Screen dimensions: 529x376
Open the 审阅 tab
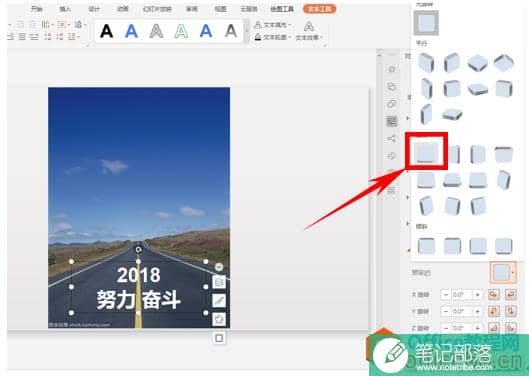coord(192,9)
